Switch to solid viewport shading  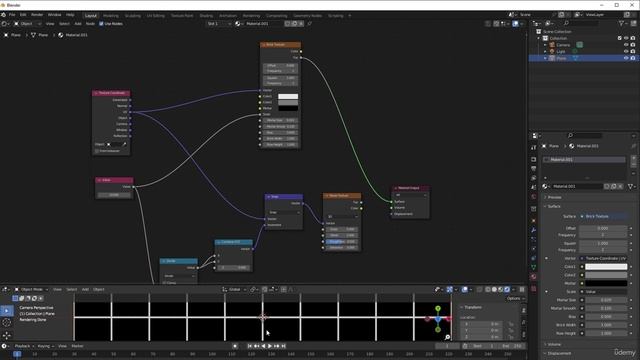[x=494, y=289]
